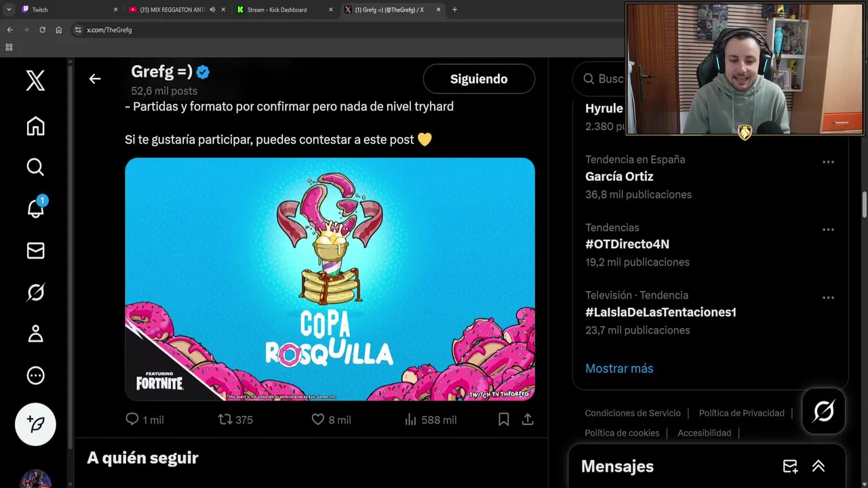Click the search field Buscar
Screen dimensions: 868x488
[599, 79]
